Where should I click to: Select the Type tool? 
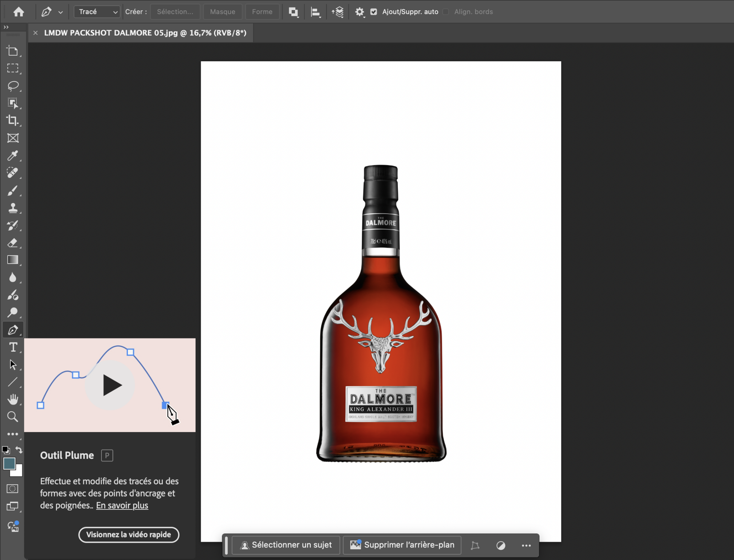pyautogui.click(x=13, y=347)
